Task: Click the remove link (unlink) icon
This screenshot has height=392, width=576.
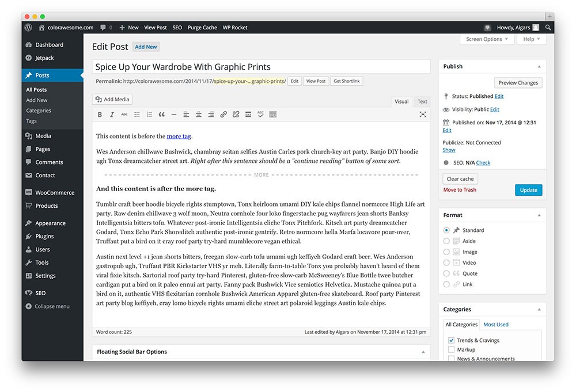Action: (x=236, y=115)
